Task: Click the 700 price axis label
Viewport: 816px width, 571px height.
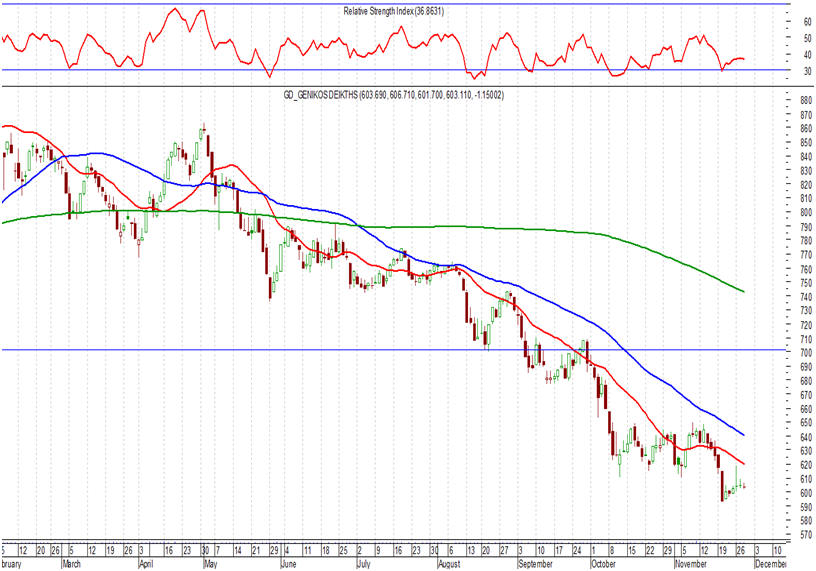Action: pyautogui.click(x=806, y=353)
